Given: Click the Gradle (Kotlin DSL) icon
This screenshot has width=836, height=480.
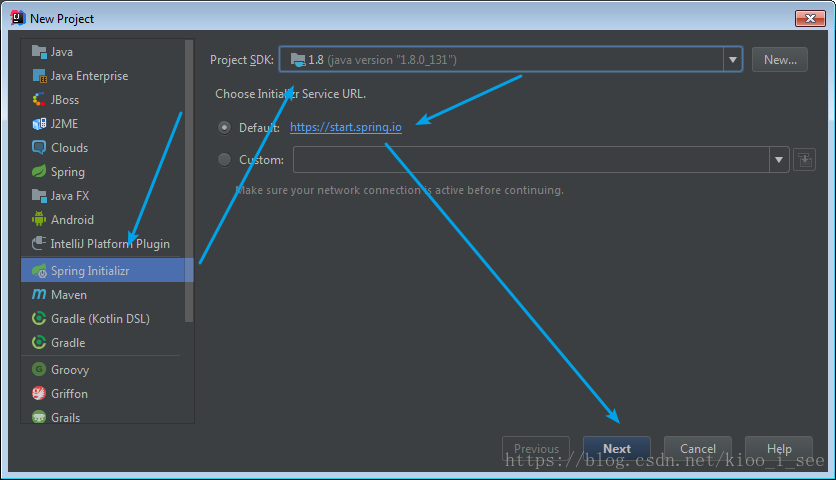Looking at the screenshot, I should click(x=39, y=318).
